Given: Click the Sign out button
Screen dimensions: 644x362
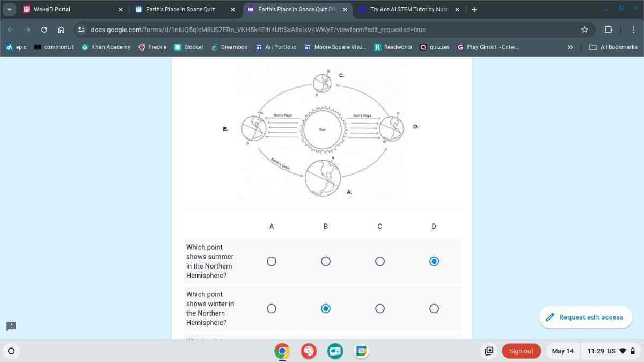Looking at the screenshot, I should (x=521, y=351).
